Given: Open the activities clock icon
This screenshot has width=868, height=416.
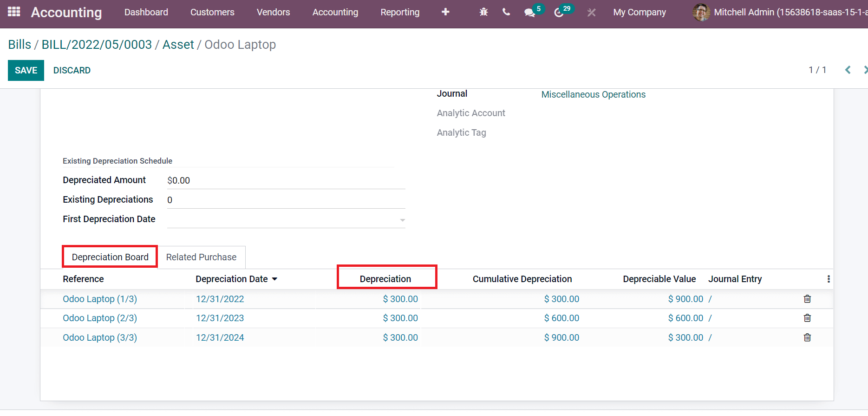Looking at the screenshot, I should click(559, 13).
